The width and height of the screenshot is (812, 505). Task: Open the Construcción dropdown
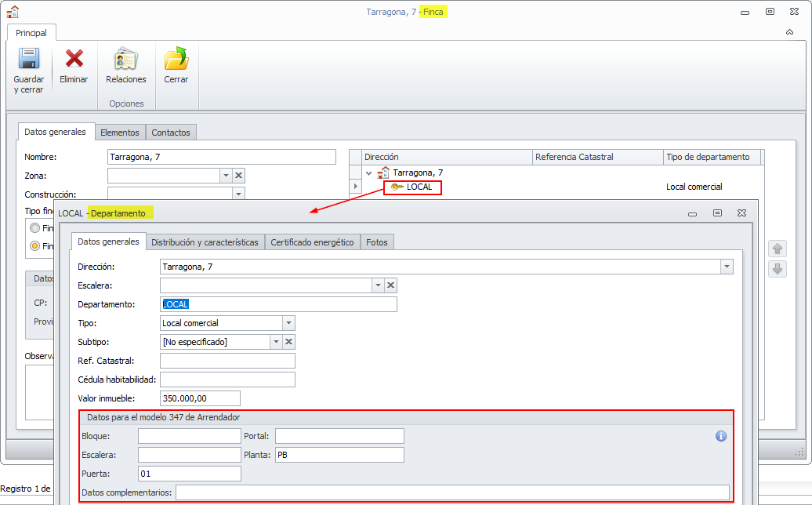tap(239, 194)
